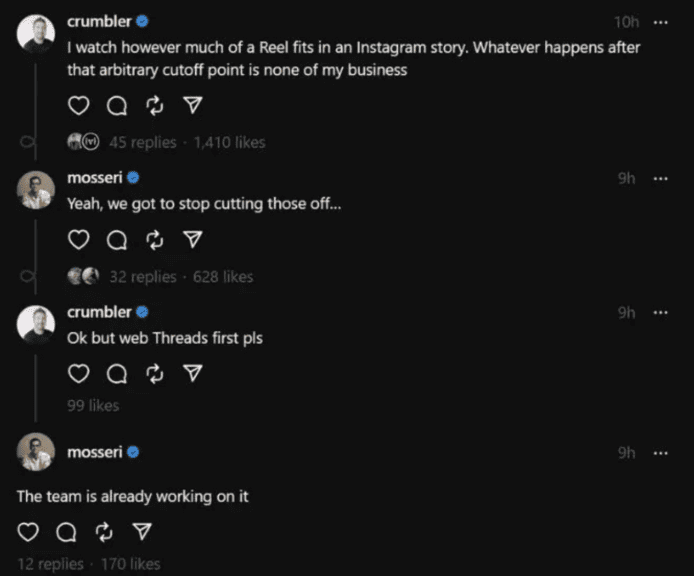Viewport: 694px width, 576px height.
Task: Like mosseri's 'stop cutting those off' reply
Action: click(80, 239)
